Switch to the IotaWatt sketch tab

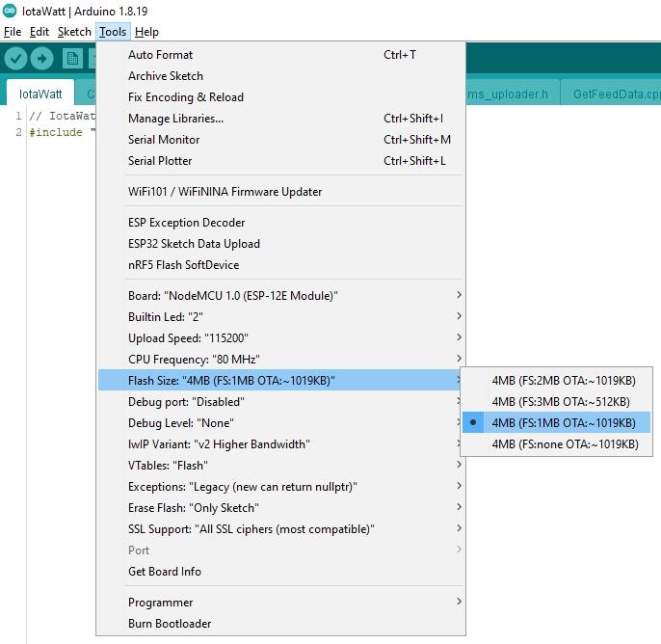40,94
